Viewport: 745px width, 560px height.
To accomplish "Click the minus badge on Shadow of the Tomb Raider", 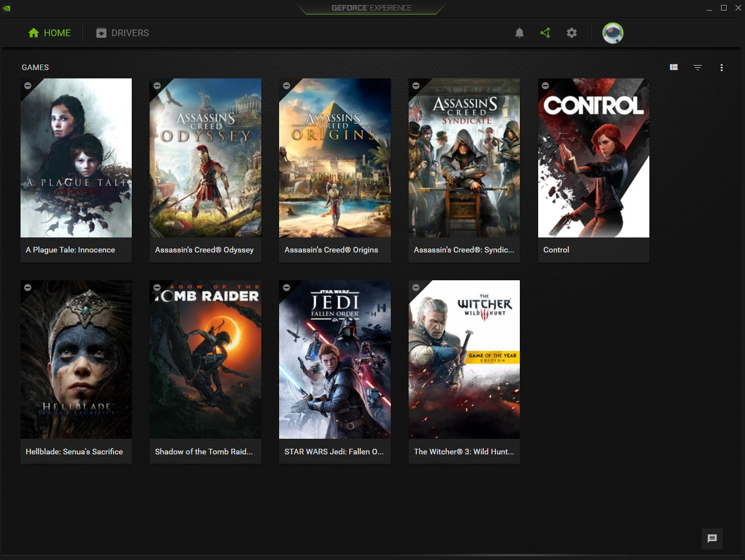I will [157, 288].
